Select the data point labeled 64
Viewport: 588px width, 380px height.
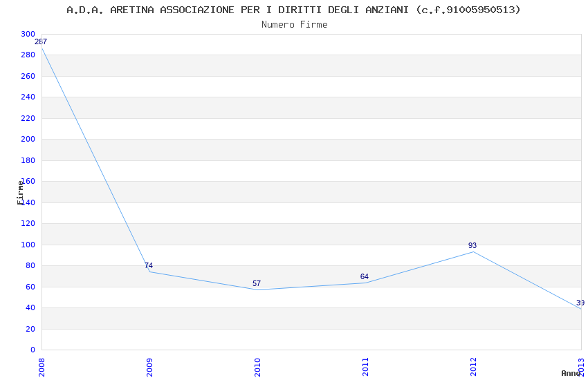click(365, 277)
